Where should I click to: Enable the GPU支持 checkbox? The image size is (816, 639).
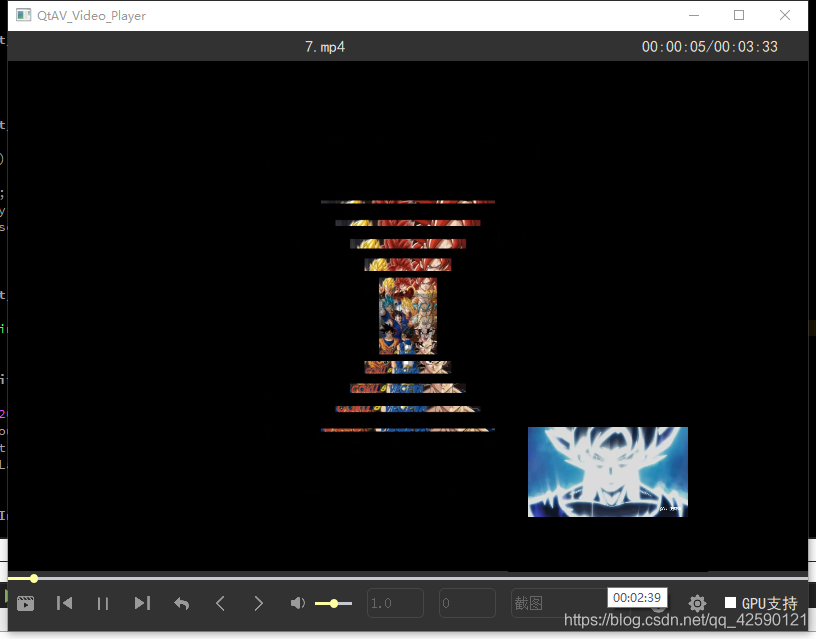coord(731,603)
